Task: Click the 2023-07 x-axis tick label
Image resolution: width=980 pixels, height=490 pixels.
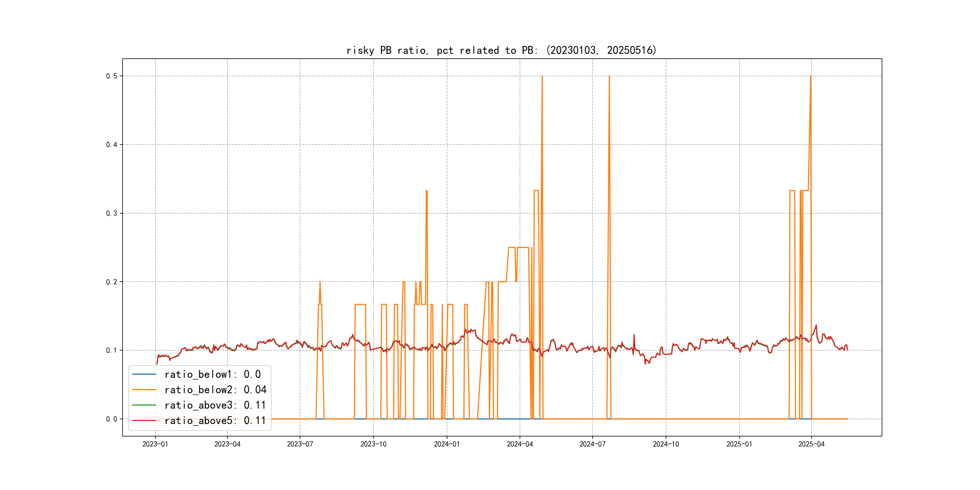Action: coord(300,444)
